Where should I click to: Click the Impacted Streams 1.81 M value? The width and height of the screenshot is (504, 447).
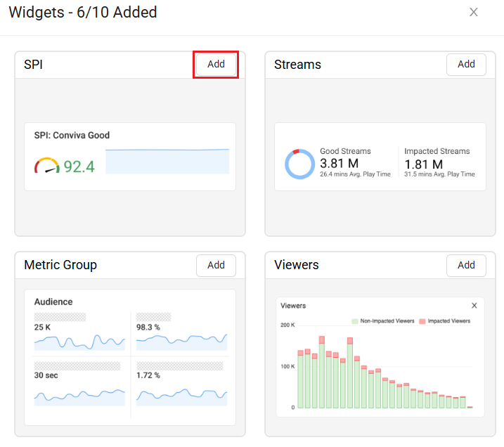pyautogui.click(x=423, y=164)
